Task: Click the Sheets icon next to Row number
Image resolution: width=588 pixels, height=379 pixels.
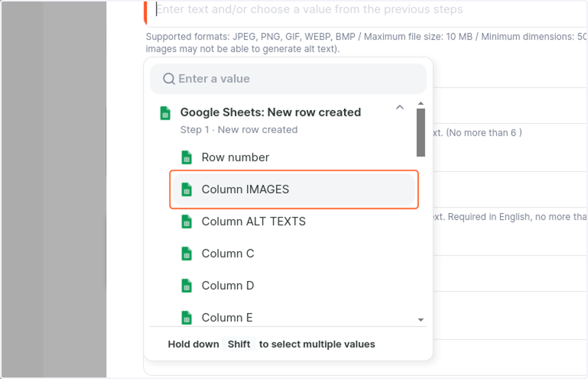Action: tap(186, 158)
